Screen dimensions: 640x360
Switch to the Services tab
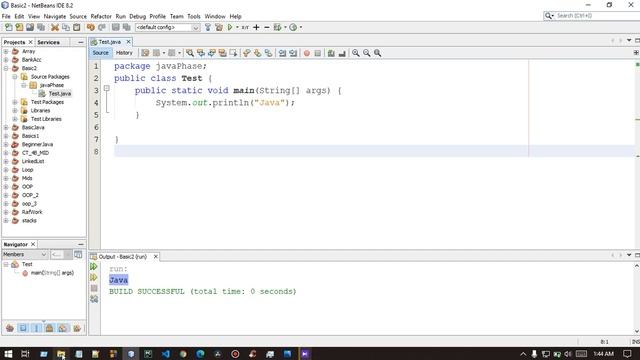pos(48,42)
